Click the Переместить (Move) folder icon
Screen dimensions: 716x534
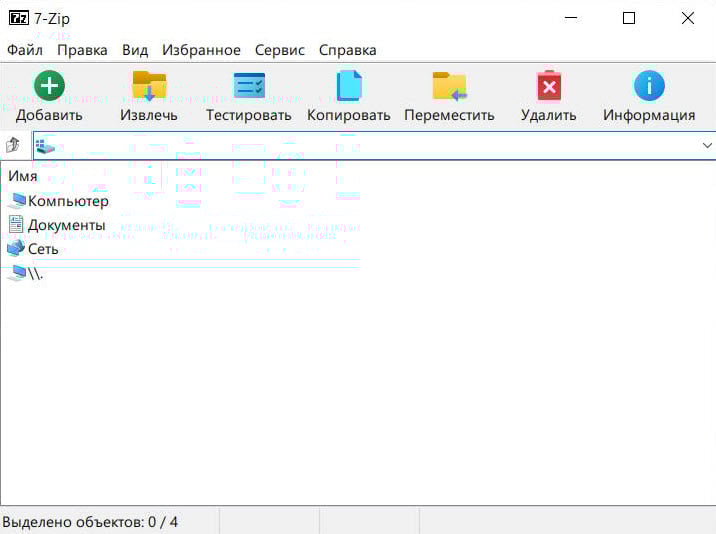tap(449, 85)
